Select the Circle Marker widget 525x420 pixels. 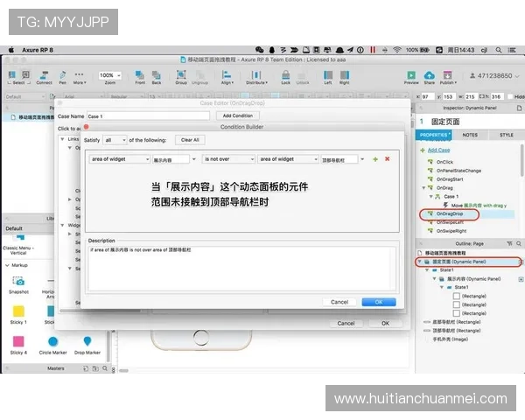coord(52,345)
